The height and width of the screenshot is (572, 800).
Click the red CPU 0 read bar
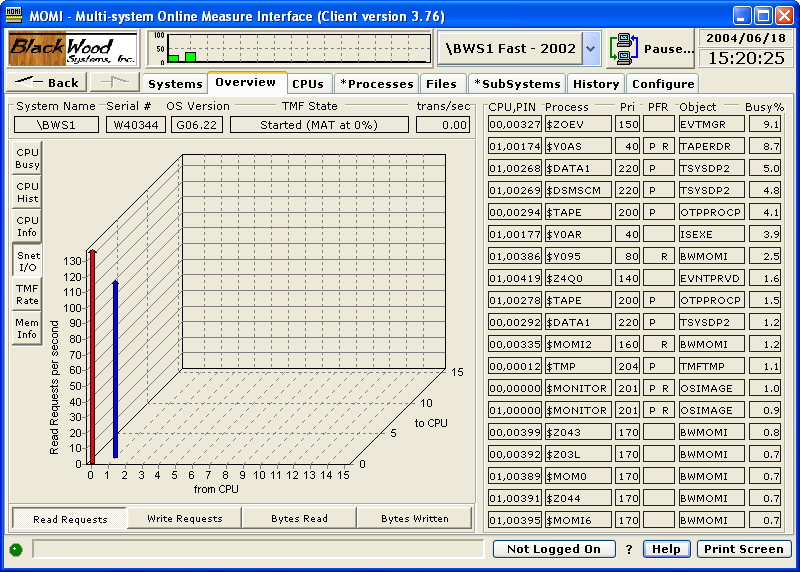pyautogui.click(x=92, y=357)
